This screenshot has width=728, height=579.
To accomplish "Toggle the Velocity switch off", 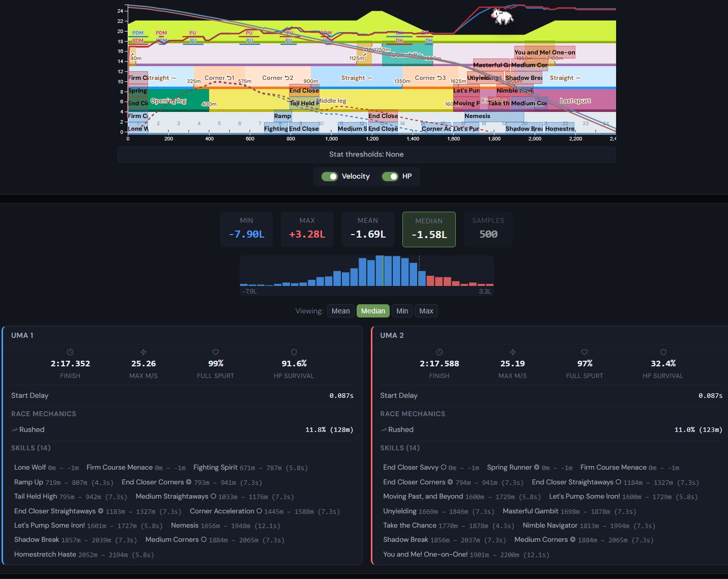I will (330, 177).
